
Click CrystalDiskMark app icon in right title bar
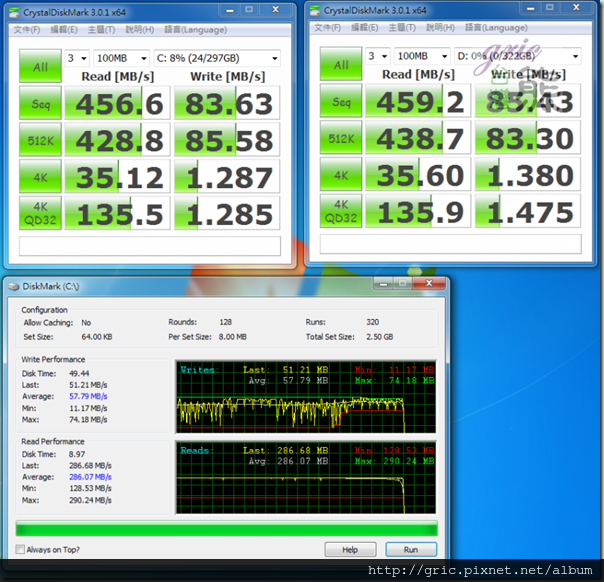[x=315, y=10]
